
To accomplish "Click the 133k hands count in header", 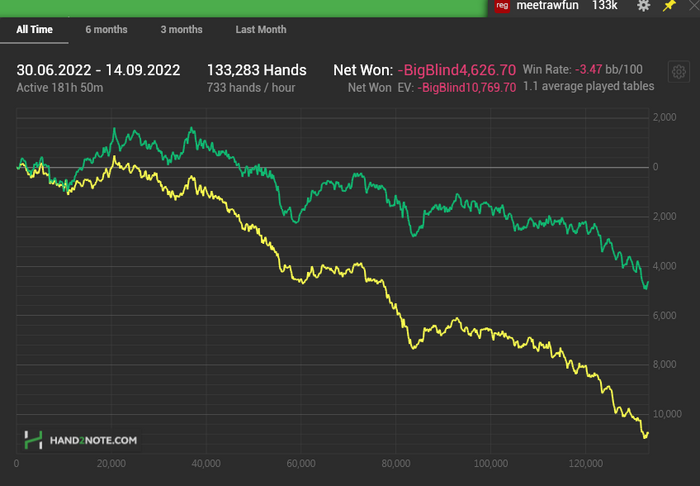I will pyautogui.click(x=604, y=5).
